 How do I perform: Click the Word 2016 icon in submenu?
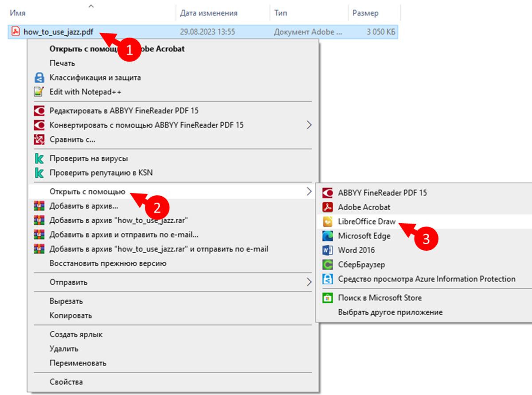coord(328,250)
